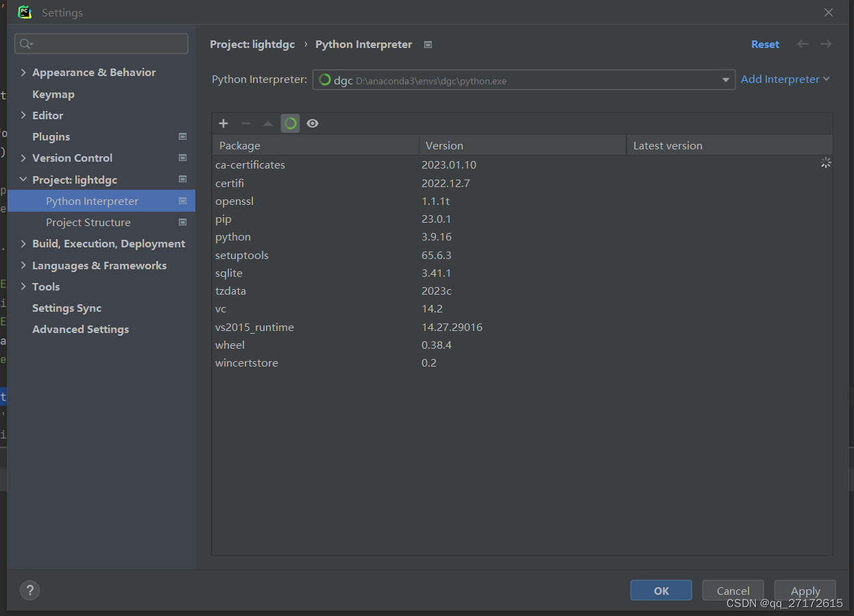The width and height of the screenshot is (854, 616).
Task: Click the Cancel button
Action: tap(733, 591)
